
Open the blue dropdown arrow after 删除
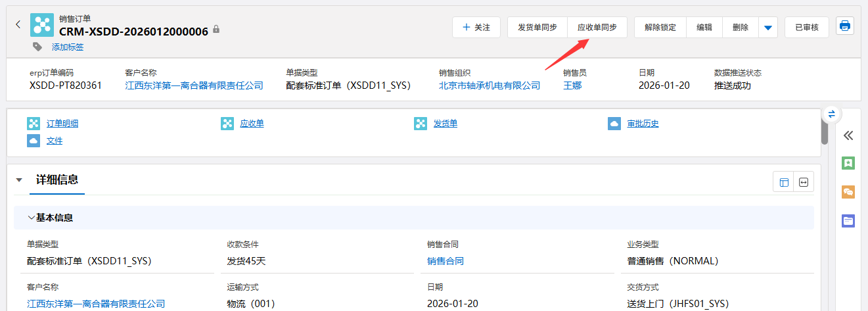[768, 28]
